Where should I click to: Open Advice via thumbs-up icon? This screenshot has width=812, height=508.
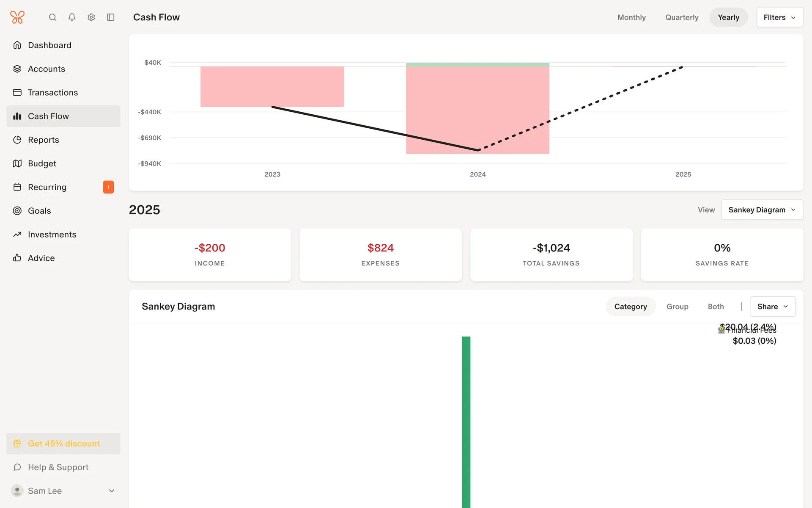[17, 258]
